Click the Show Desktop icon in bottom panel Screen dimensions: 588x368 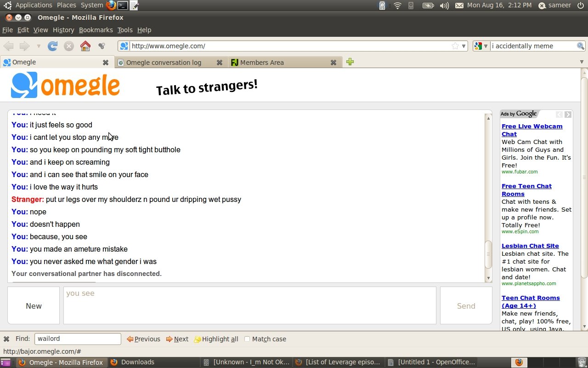point(5,362)
